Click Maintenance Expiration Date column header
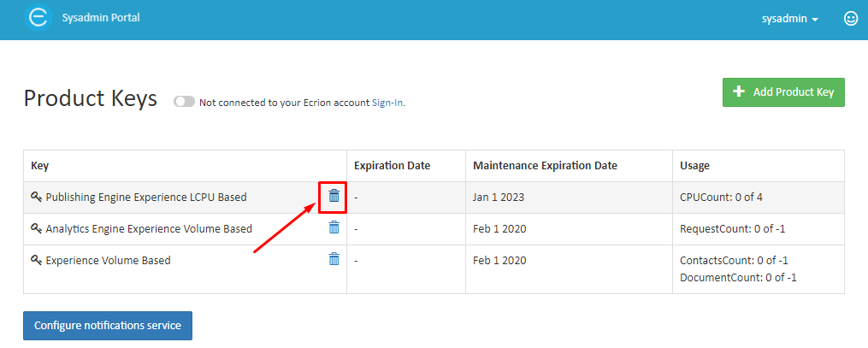This screenshot has width=868, height=348. click(x=545, y=165)
